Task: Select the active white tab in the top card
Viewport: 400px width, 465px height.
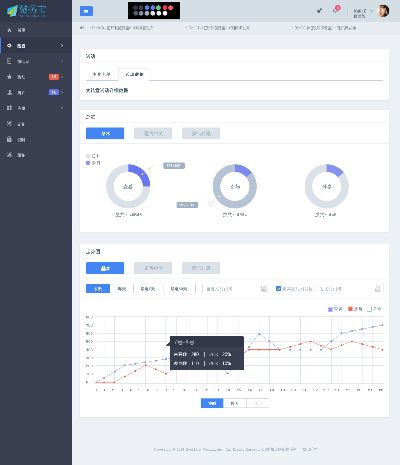Action: tap(134, 74)
